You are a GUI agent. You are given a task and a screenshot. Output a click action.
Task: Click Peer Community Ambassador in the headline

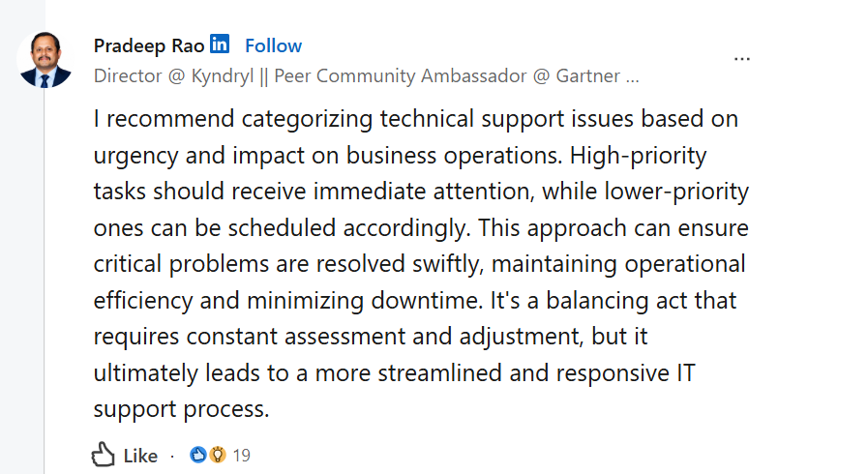coord(401,75)
